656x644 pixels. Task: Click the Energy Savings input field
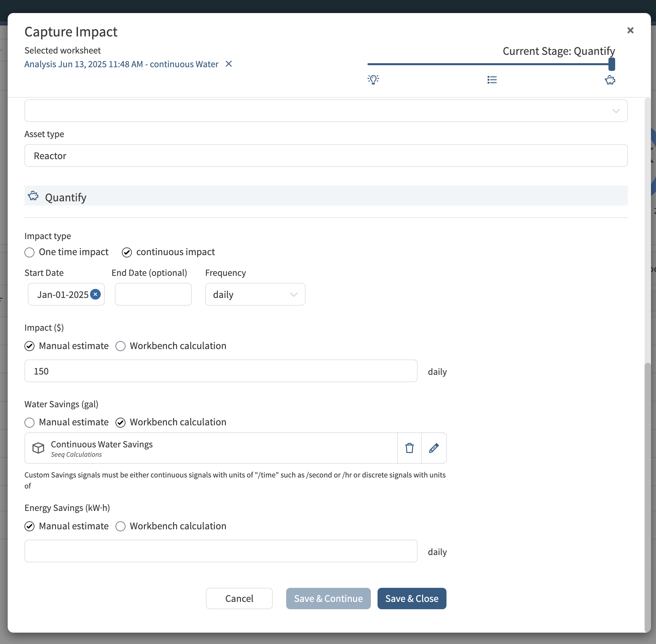(x=221, y=551)
